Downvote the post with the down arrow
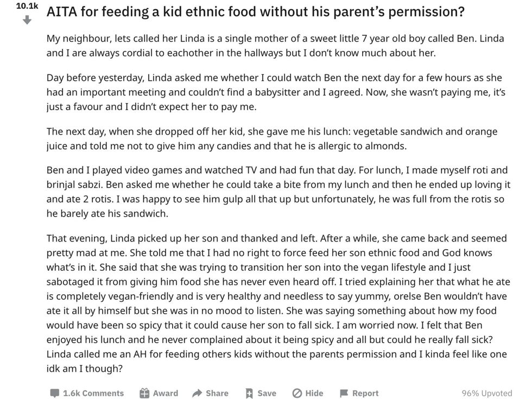This screenshot has width=532, height=399. (27, 20)
